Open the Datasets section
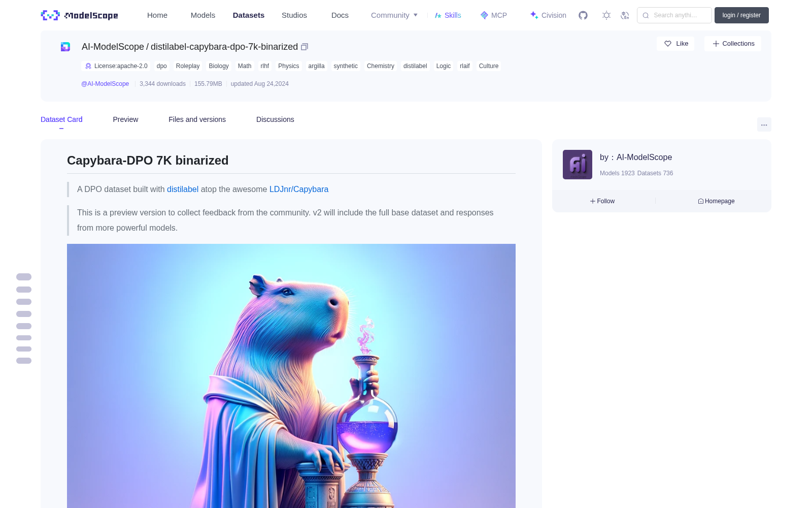The height and width of the screenshot is (508, 812). point(249,15)
